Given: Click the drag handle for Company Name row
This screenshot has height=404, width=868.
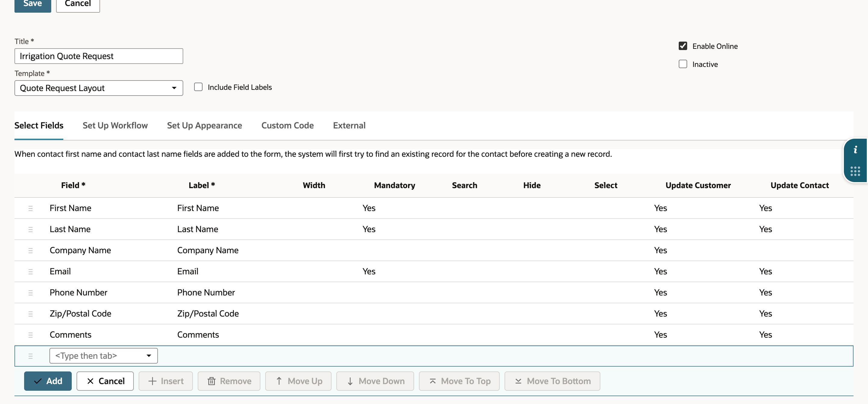Looking at the screenshot, I should pyautogui.click(x=30, y=250).
